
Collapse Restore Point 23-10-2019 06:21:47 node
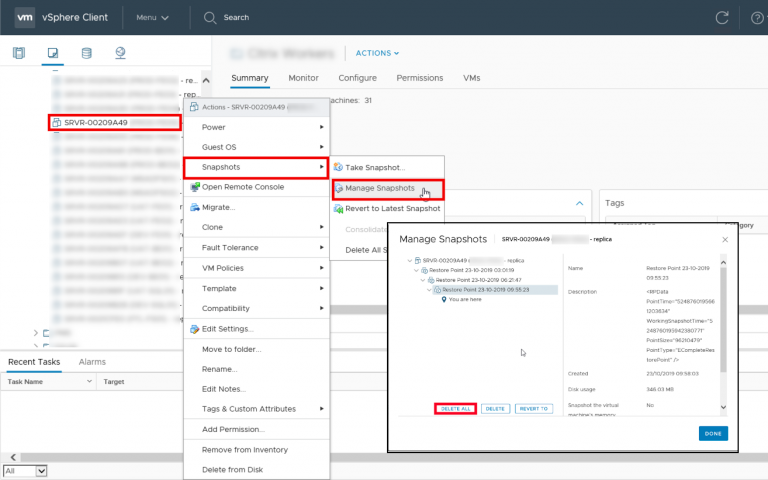pyautogui.click(x=423, y=280)
